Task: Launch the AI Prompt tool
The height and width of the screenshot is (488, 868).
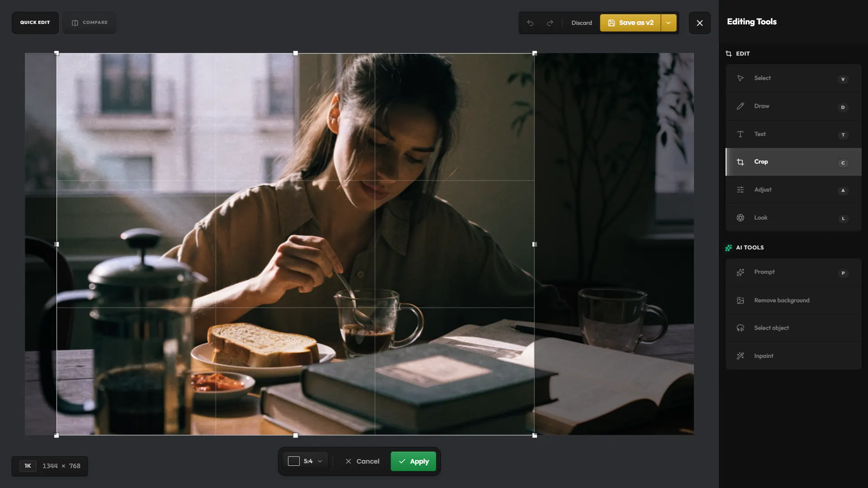Action: point(793,272)
